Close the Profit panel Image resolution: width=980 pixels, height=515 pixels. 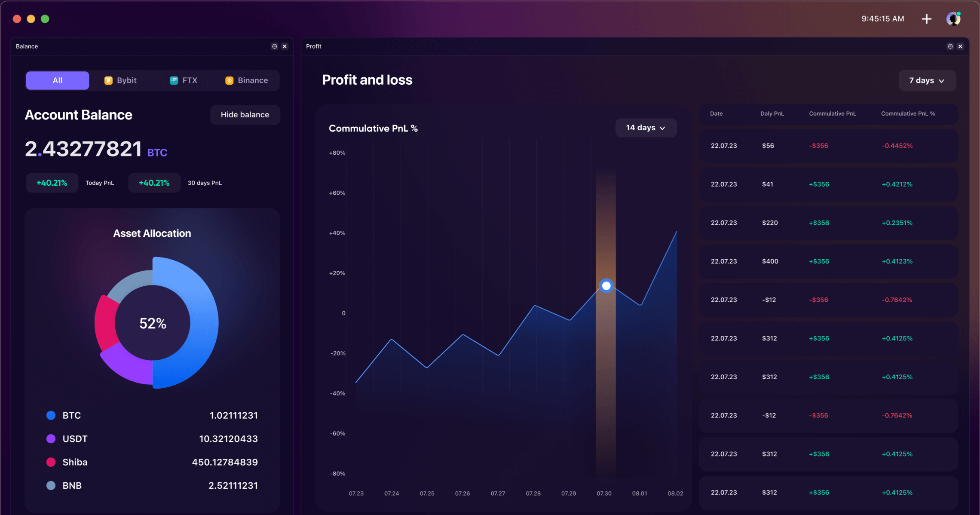pos(960,46)
